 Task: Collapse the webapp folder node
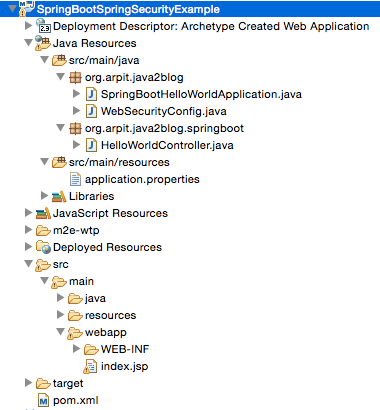(61, 332)
